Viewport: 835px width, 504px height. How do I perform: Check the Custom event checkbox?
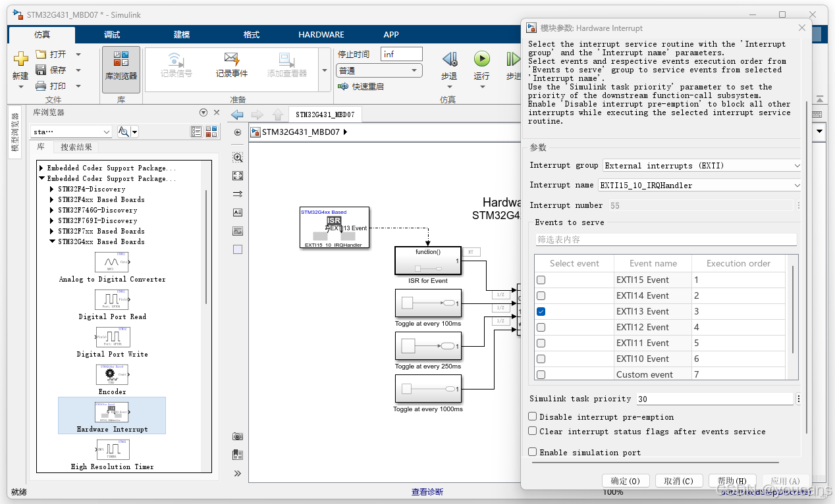pos(541,374)
